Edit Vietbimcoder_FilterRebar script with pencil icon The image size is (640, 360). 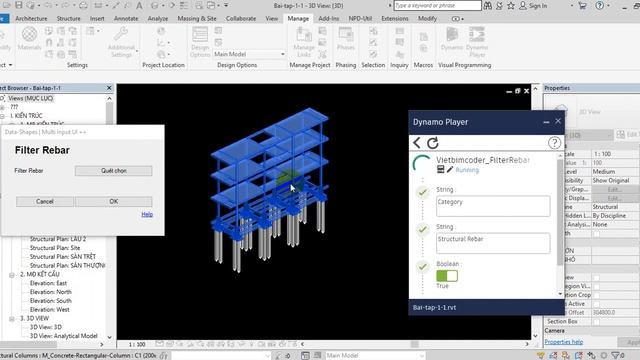(450, 169)
